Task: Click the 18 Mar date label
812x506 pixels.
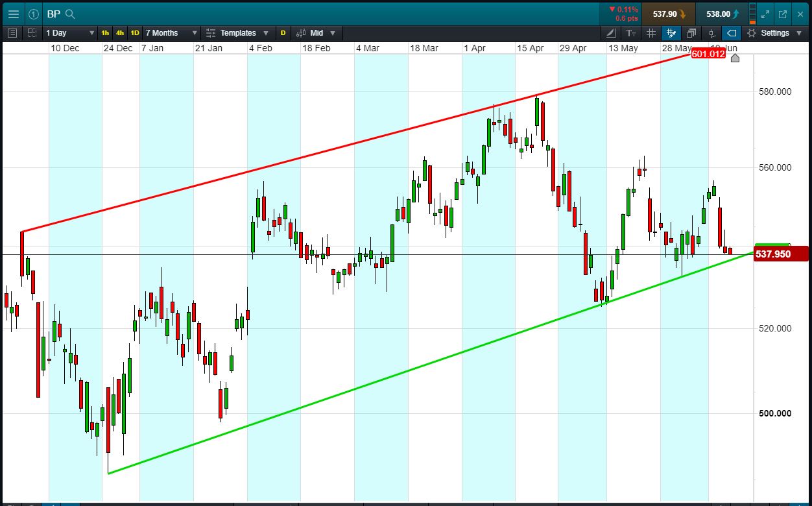Action: coord(424,48)
